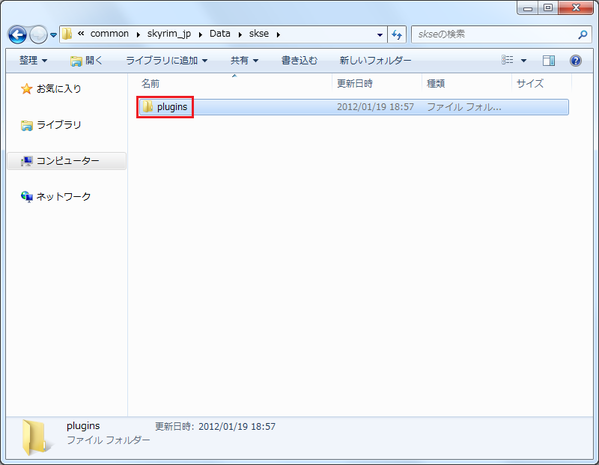Screen dimensions: 599x465
Task: Open the ライブラリに追加 dropdown
Action: 167,60
